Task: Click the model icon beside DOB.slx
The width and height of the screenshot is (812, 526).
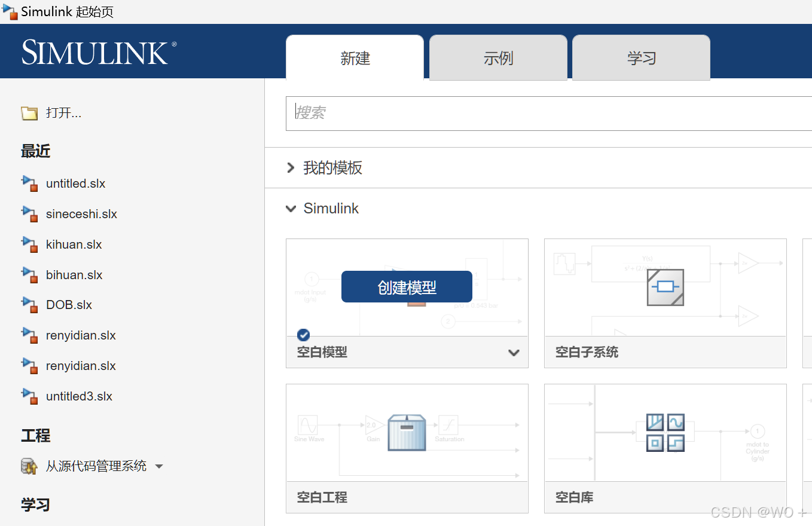Action: tap(30, 305)
